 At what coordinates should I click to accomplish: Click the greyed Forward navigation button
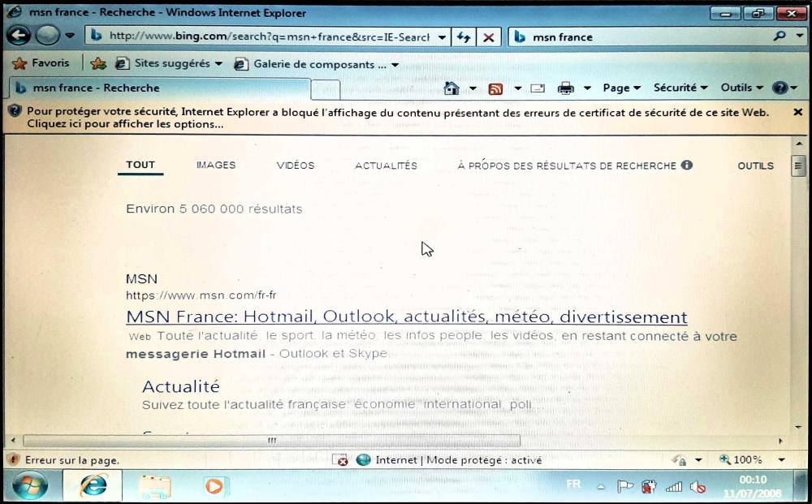point(48,36)
